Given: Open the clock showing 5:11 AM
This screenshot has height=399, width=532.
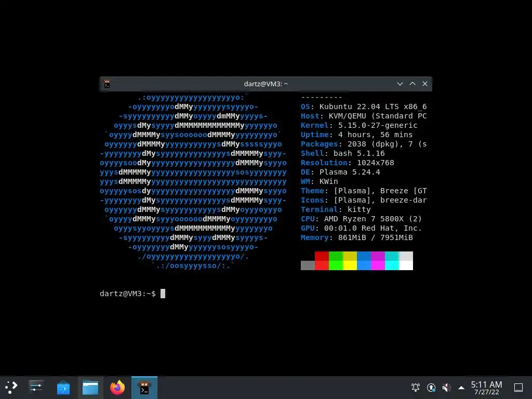Looking at the screenshot, I should pyautogui.click(x=486, y=384).
